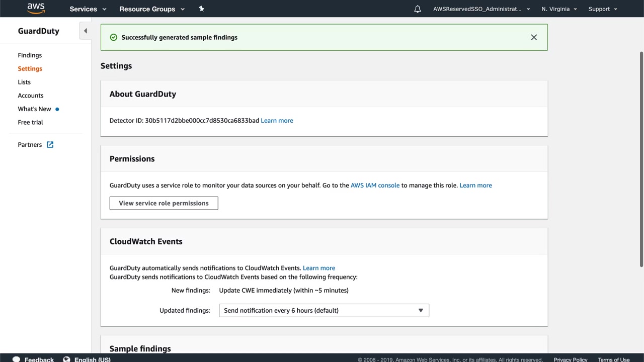The width and height of the screenshot is (644, 362).
Task: Expand the Support menu
Action: point(603,9)
